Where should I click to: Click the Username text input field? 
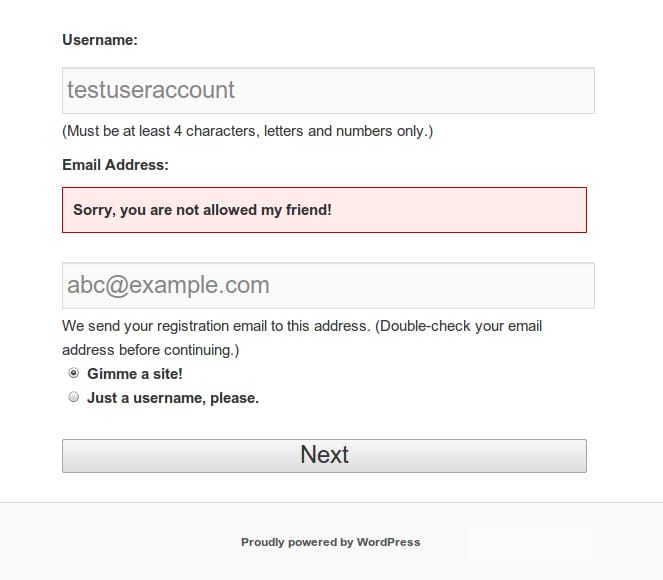(328, 90)
